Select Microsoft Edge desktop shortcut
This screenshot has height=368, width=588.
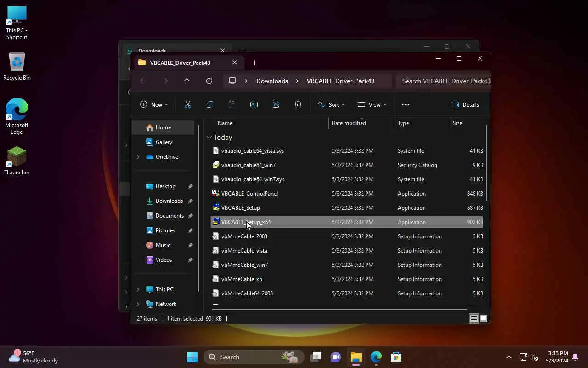17,116
